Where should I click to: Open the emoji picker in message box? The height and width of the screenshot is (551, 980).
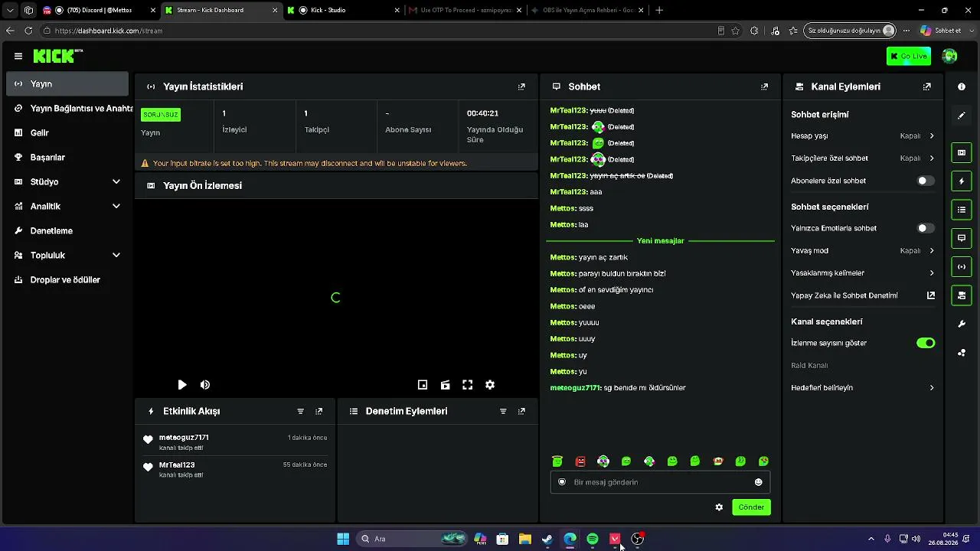pos(758,482)
